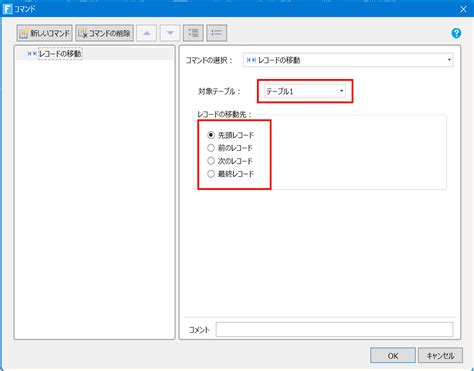Select the 先頭レコード radio button
Viewport: 474px width, 371px height.
click(x=211, y=135)
